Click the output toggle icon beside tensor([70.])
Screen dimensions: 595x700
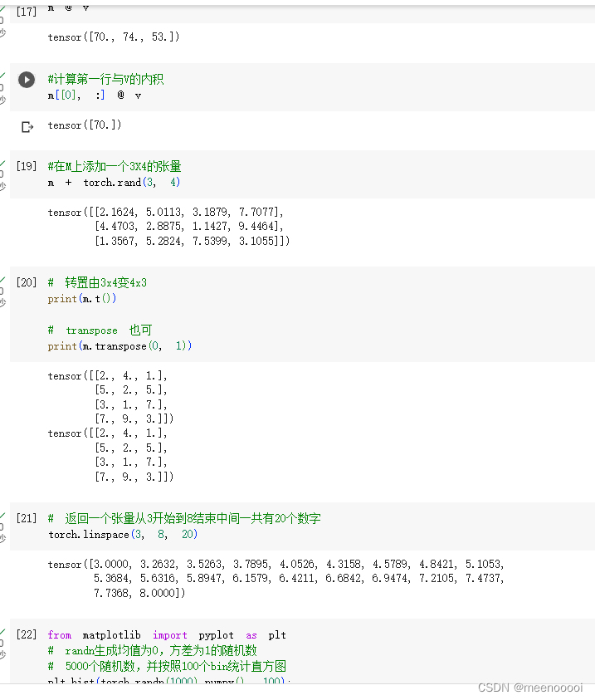click(27, 127)
